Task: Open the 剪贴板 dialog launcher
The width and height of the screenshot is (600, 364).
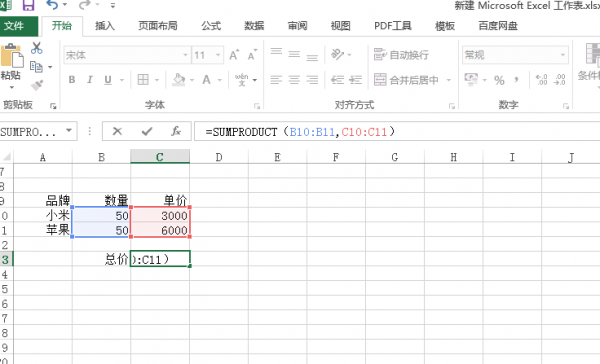Action: pyautogui.click(x=53, y=106)
